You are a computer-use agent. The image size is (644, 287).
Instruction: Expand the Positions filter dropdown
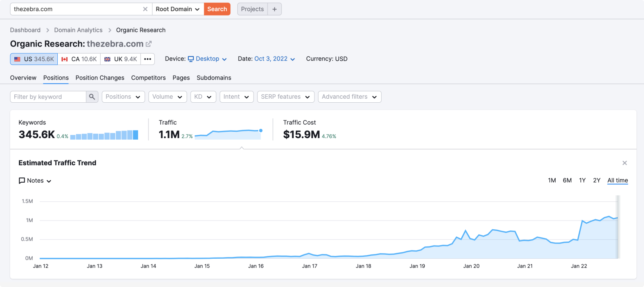pyautogui.click(x=123, y=97)
